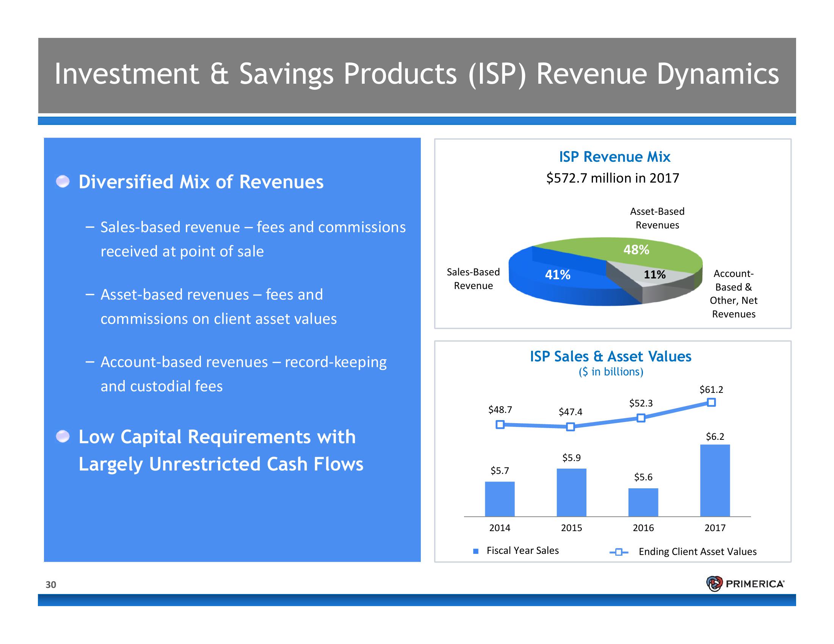Click the 2016 sales bar
Screen dimensions: 834x644
point(643,502)
